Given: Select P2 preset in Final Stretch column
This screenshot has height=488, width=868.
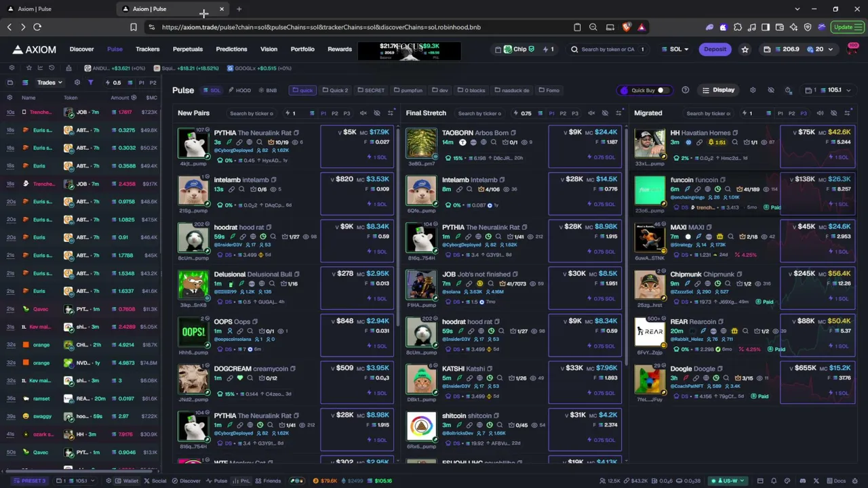Looking at the screenshot, I should pos(563,113).
